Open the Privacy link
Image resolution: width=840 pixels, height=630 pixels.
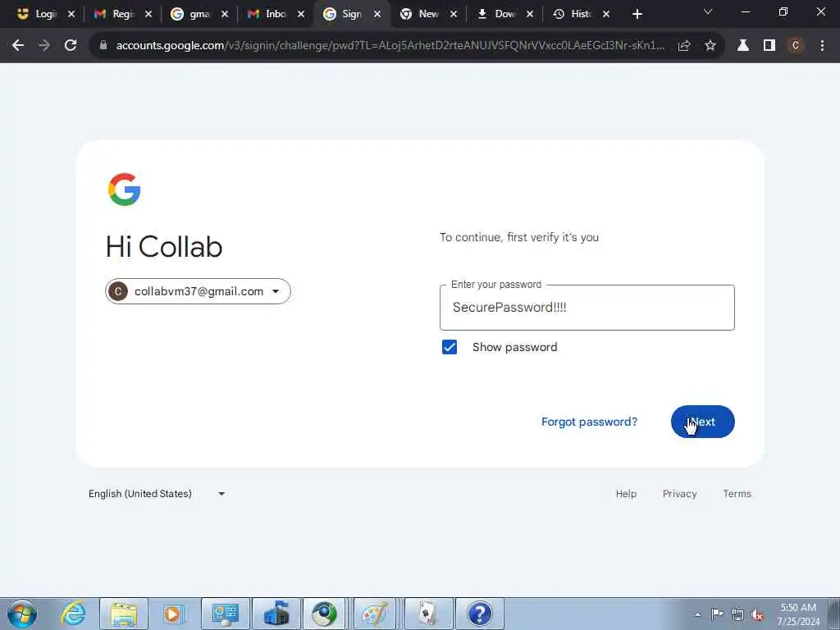(679, 493)
